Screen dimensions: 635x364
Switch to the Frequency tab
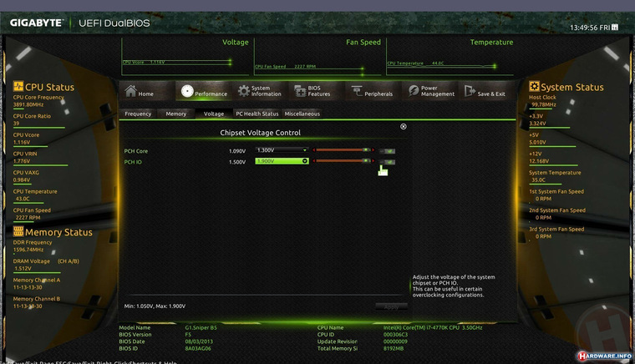[x=138, y=114]
